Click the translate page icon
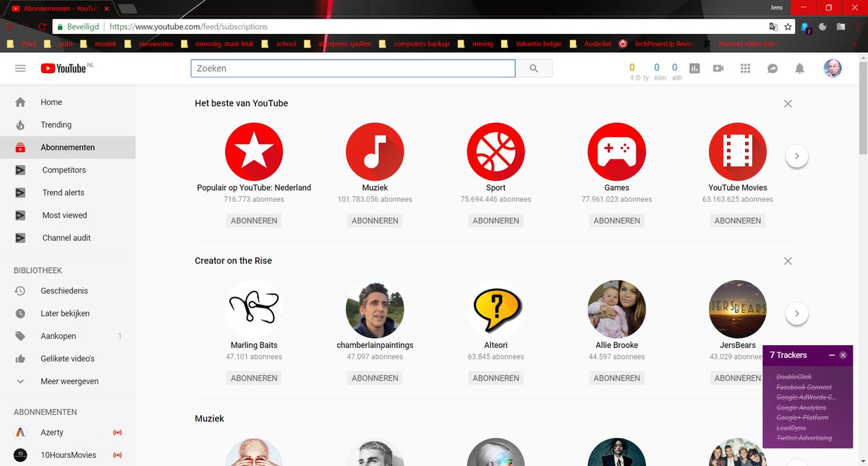This screenshot has height=466, width=868. 773,27
